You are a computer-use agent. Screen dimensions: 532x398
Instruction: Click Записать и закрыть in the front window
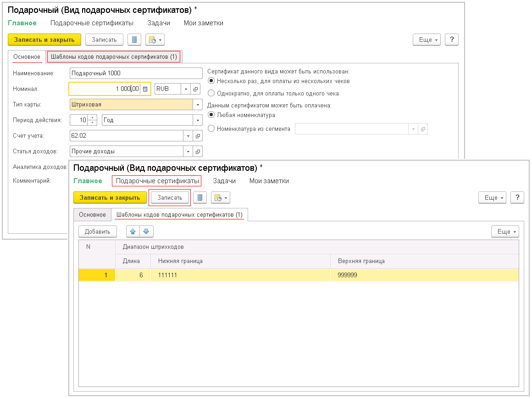point(110,198)
